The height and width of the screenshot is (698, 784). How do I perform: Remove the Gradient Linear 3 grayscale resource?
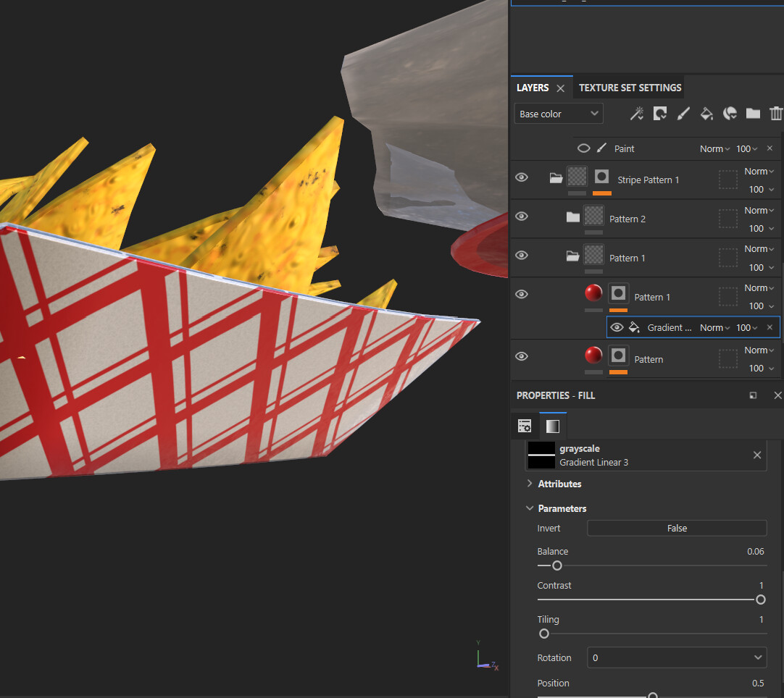coord(757,455)
